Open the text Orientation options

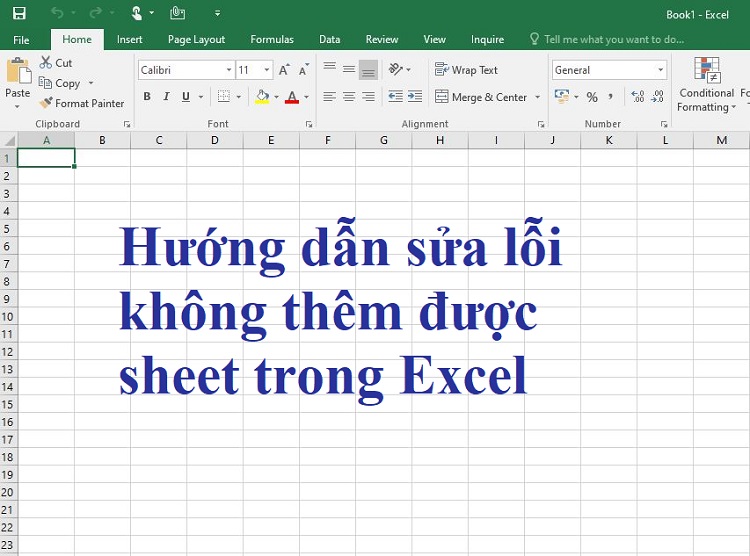pos(399,70)
